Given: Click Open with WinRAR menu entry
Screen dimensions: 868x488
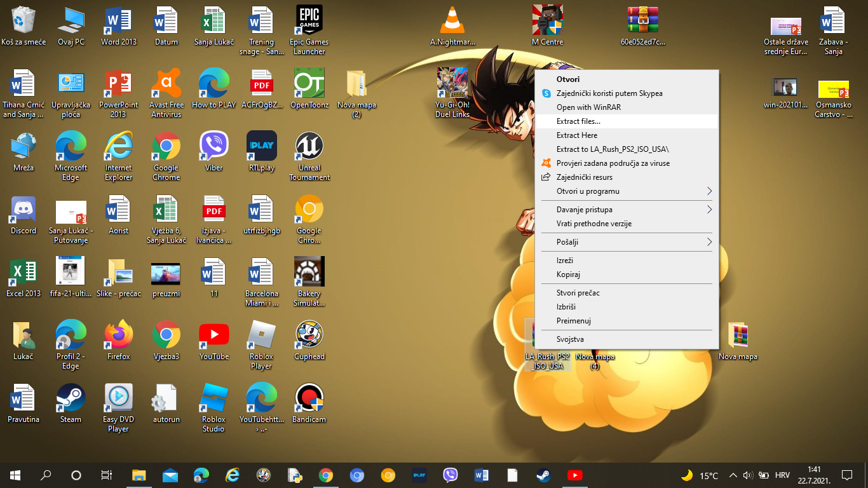Looking at the screenshot, I should (627, 107).
